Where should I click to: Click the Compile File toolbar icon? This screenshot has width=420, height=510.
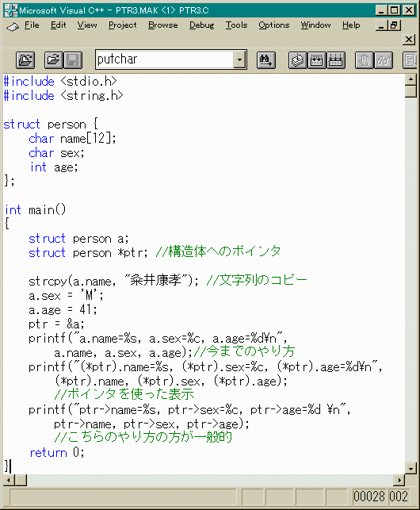click(x=298, y=60)
